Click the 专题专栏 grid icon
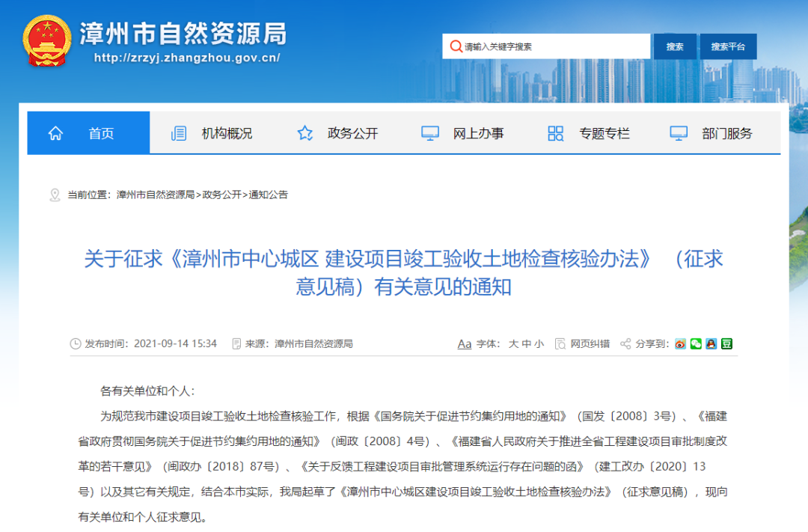Image resolution: width=808 pixels, height=532 pixels. point(556,133)
